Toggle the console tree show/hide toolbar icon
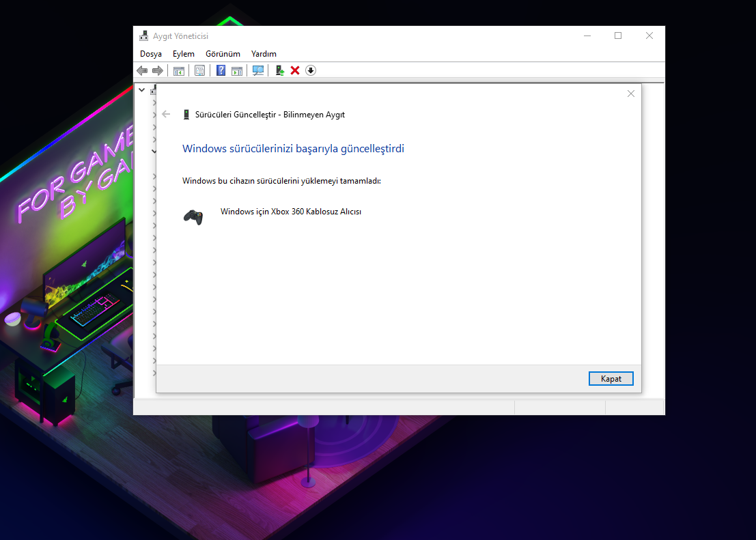Viewport: 756px width, 540px height. click(x=179, y=70)
